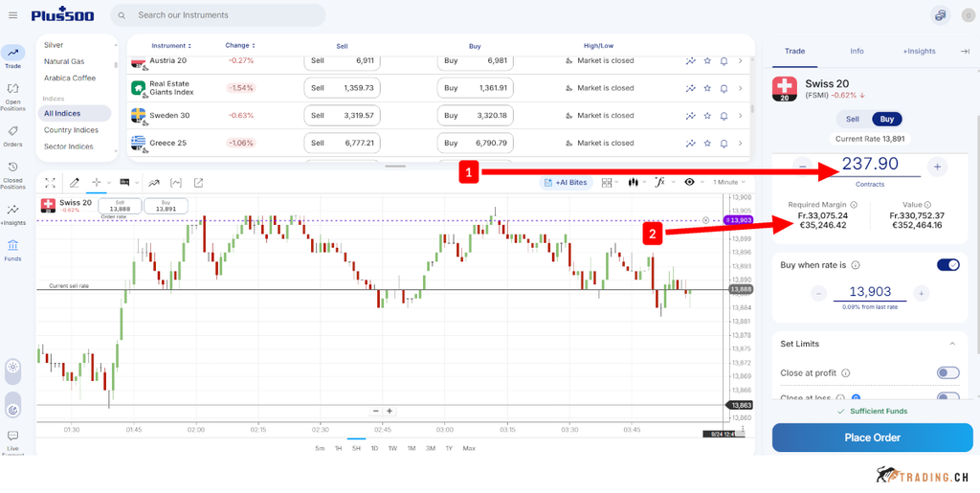The height and width of the screenshot is (493, 980).
Task: Click Sell 3,319.57 for Sweden 30
Action: click(x=343, y=116)
